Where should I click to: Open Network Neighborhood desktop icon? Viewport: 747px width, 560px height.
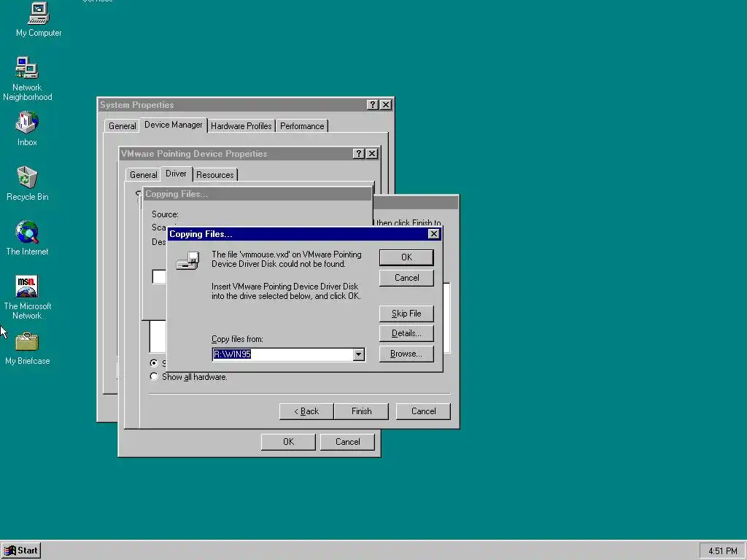click(27, 79)
